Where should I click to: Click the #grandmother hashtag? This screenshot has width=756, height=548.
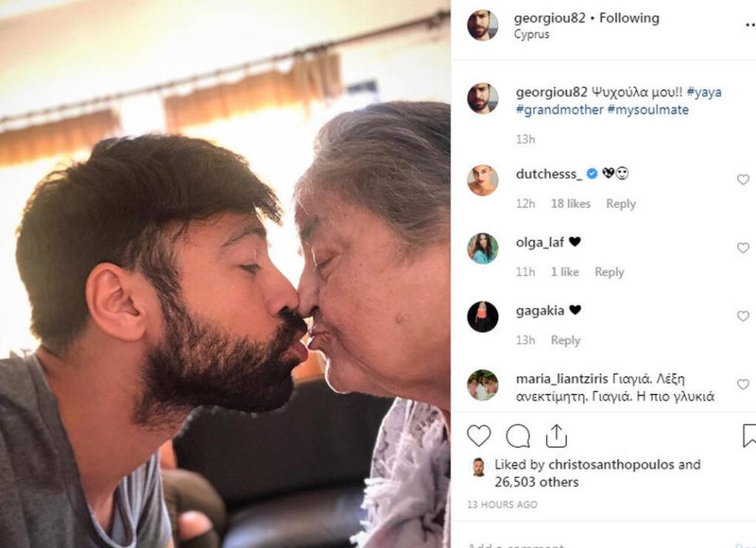pyautogui.click(x=559, y=109)
